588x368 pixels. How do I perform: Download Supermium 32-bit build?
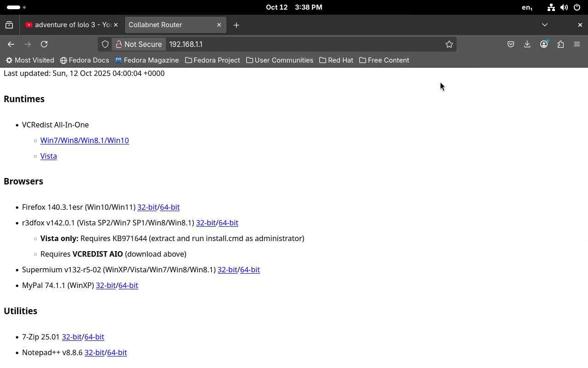tap(227, 270)
